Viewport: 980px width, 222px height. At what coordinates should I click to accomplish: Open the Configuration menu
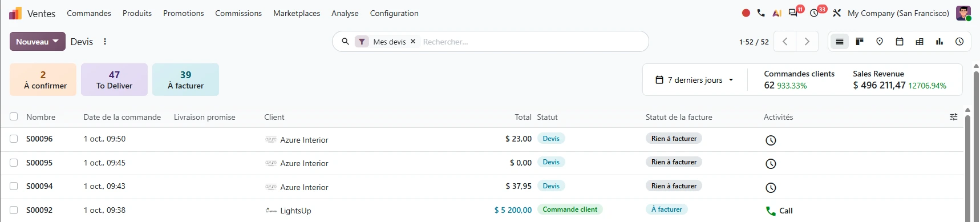click(x=394, y=13)
